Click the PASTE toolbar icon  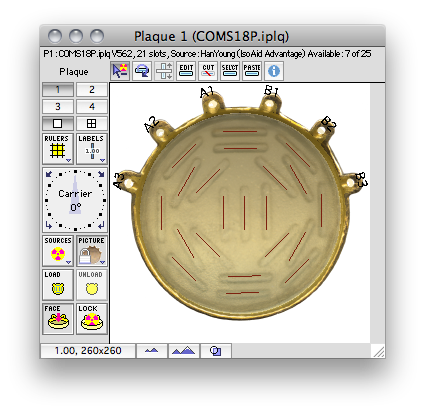[252, 71]
